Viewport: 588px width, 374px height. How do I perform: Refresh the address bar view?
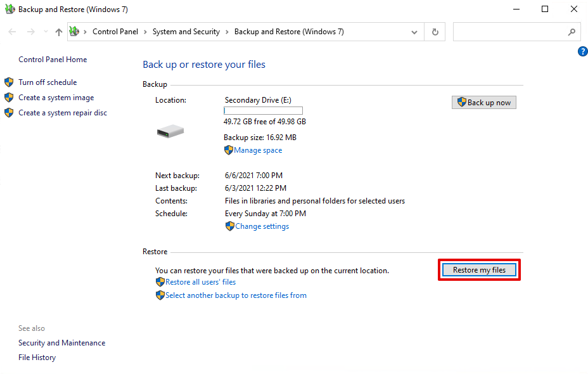click(x=435, y=32)
